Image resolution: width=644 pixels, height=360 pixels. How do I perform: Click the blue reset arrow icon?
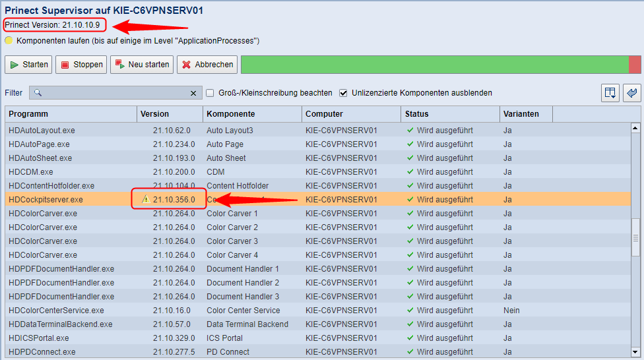[631, 93]
